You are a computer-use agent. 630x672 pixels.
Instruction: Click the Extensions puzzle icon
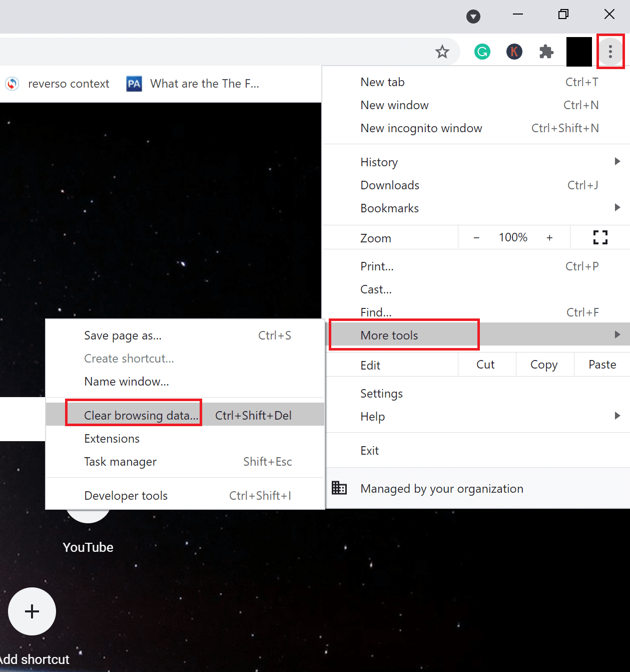tap(546, 52)
